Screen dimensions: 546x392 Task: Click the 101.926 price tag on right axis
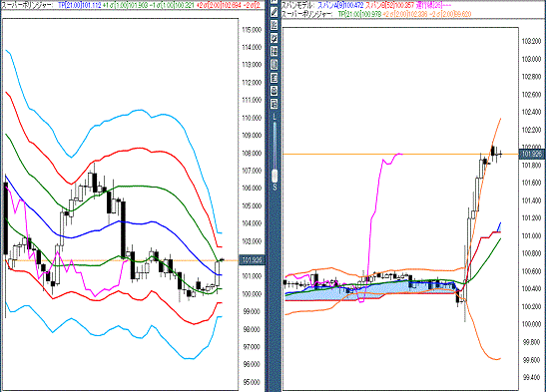[532, 154]
